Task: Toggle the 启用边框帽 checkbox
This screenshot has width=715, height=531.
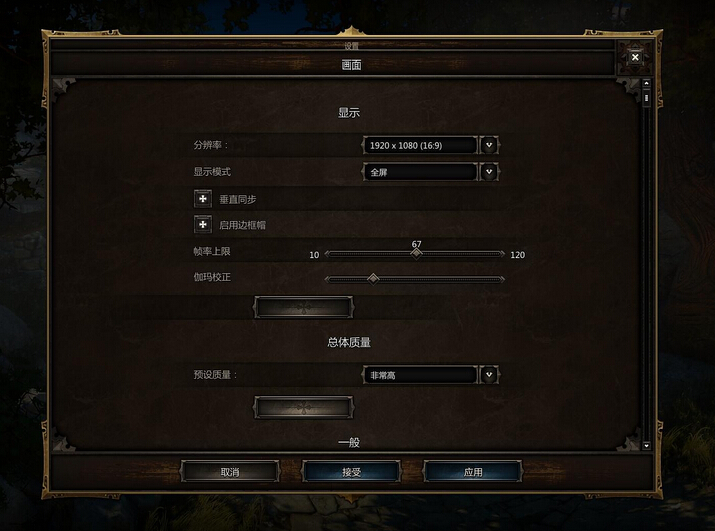Action: coord(203,224)
